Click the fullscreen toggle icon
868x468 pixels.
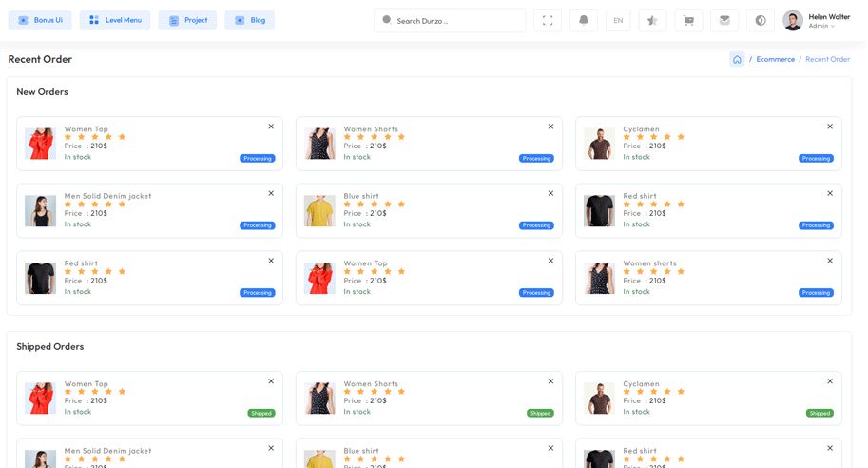(547, 20)
